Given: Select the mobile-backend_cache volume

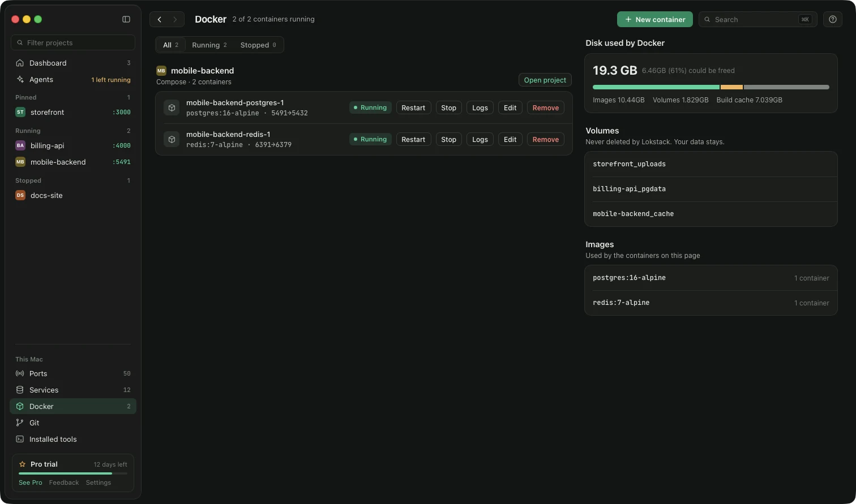Looking at the screenshot, I should (x=711, y=214).
